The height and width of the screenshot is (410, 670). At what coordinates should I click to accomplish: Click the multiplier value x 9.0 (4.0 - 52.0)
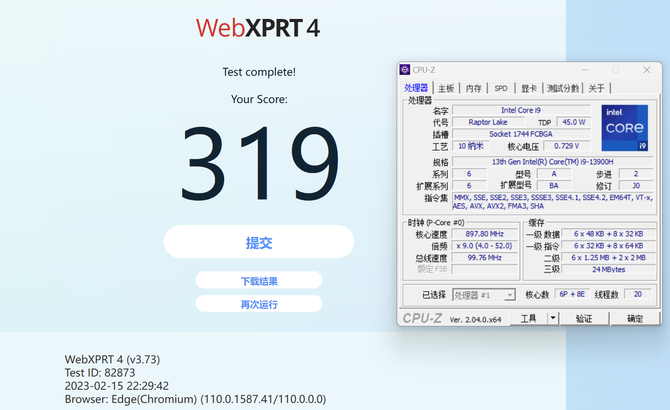point(485,246)
